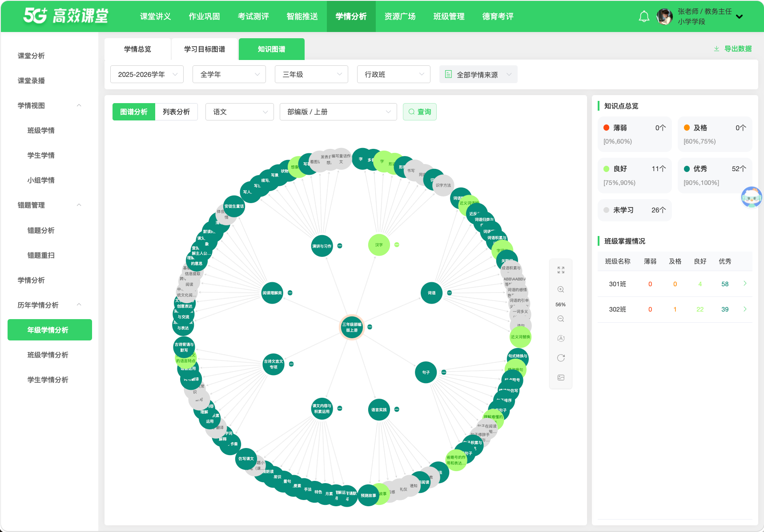Image resolution: width=764 pixels, height=532 pixels.
Task: Collapse the 阅读理解类 node branch
Action: point(290,293)
